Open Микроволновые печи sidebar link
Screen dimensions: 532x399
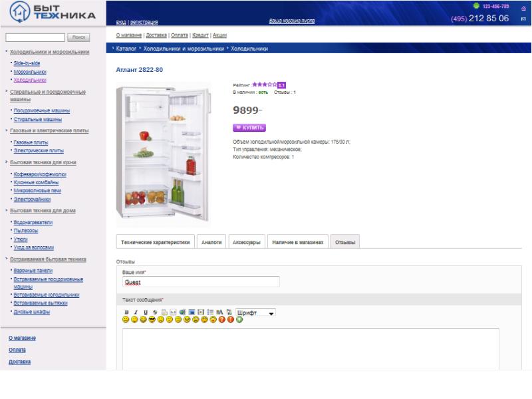pos(37,191)
